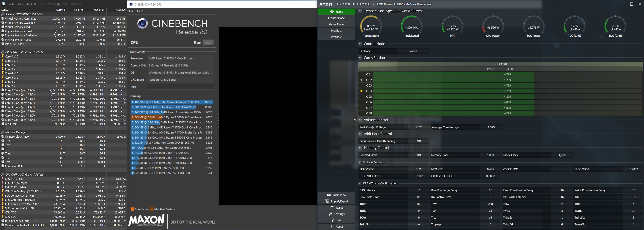Click the Home house icon tab

tap(332, 12)
